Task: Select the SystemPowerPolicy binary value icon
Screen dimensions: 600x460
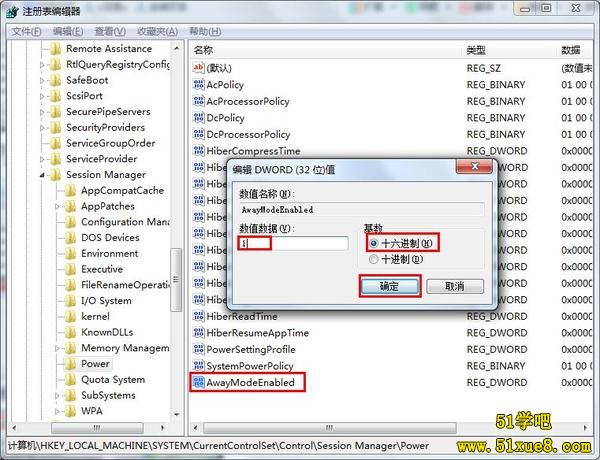Action: point(198,366)
